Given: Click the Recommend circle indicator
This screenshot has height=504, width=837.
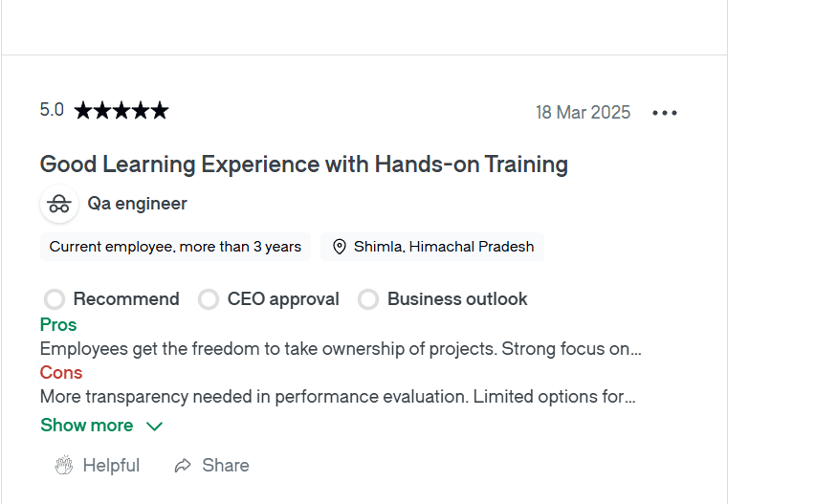Looking at the screenshot, I should click(55, 299).
